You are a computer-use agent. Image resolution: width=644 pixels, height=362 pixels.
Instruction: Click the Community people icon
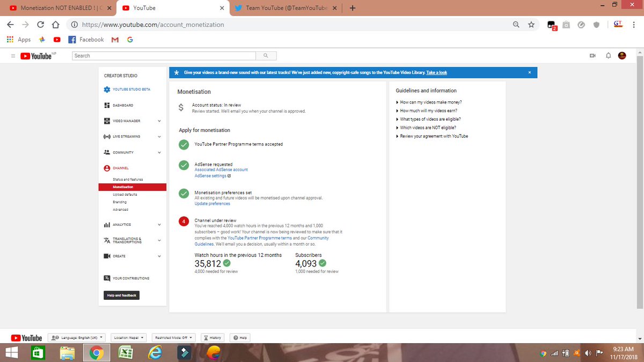tap(107, 152)
